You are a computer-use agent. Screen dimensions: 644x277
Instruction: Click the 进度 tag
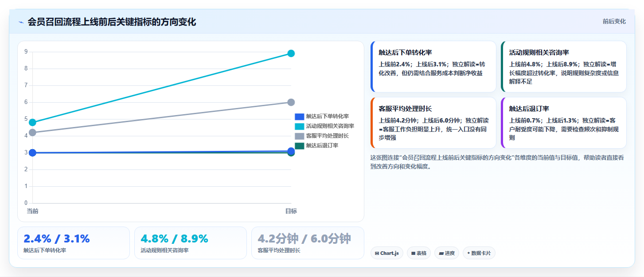[x=447, y=253]
